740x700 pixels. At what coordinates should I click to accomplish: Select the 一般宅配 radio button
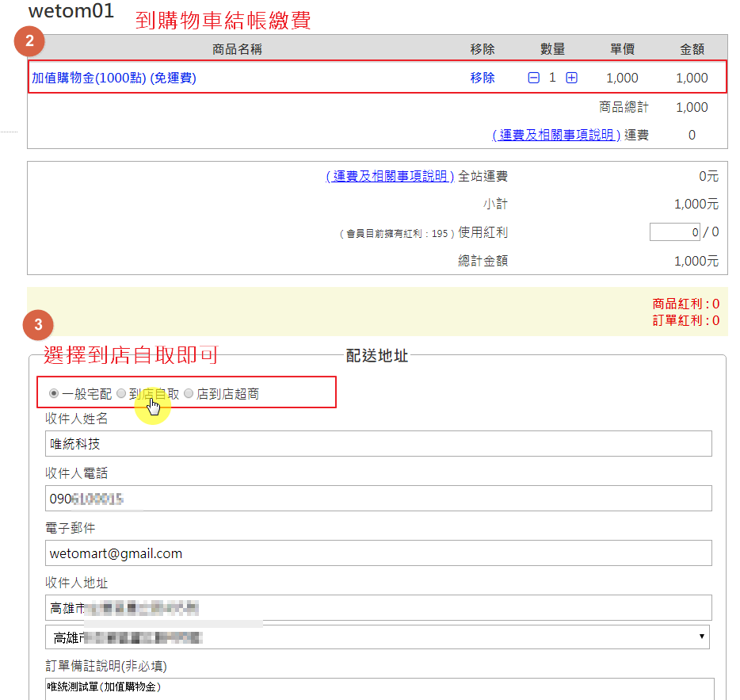coord(54,393)
